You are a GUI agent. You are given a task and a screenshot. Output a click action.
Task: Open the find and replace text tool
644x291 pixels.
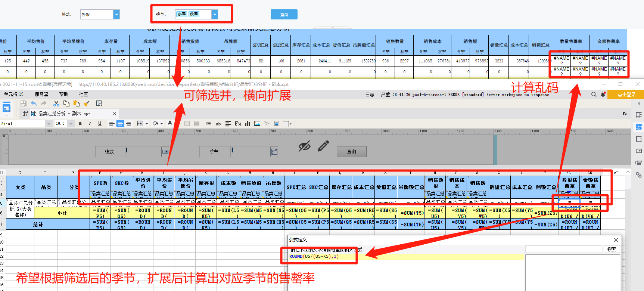[x=99, y=103]
